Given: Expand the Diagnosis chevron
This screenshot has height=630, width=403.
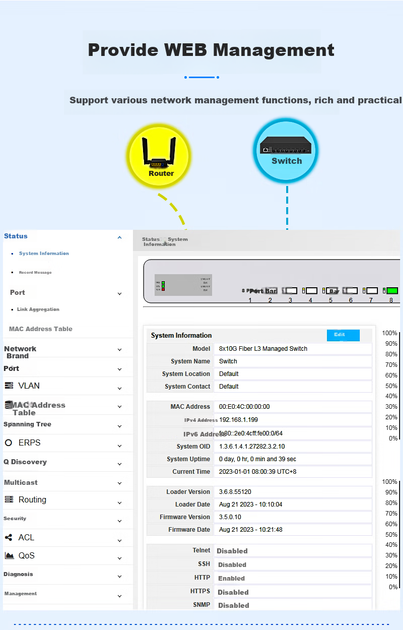Looking at the screenshot, I should pyautogui.click(x=119, y=577).
